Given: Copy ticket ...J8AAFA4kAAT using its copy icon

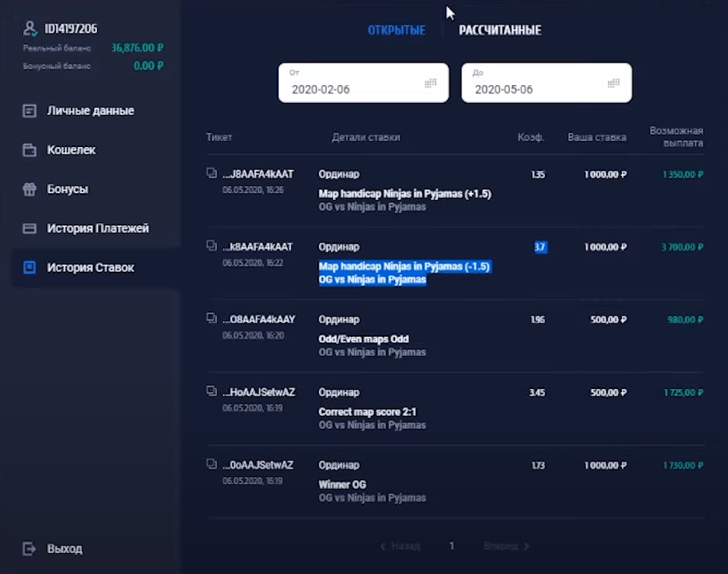Looking at the screenshot, I should (x=212, y=173).
